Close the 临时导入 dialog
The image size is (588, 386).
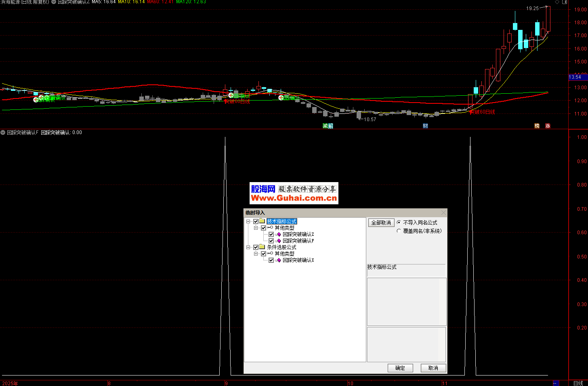443,213
